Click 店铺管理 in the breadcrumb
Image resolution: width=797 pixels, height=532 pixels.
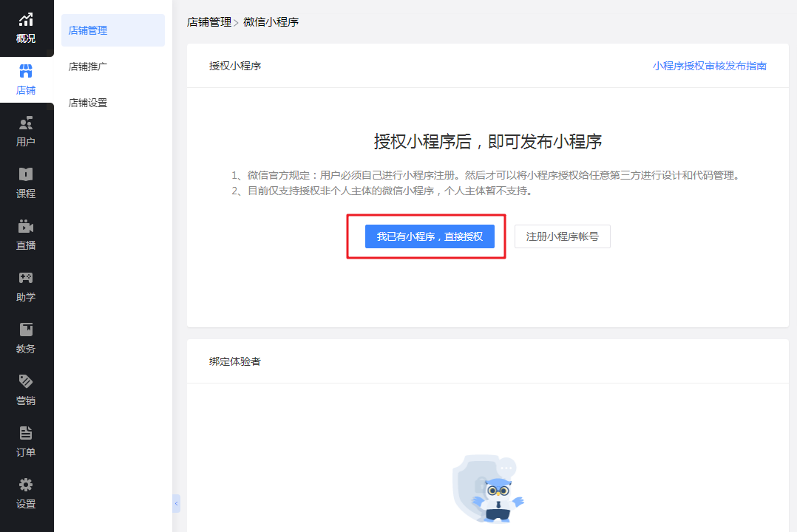(209, 22)
